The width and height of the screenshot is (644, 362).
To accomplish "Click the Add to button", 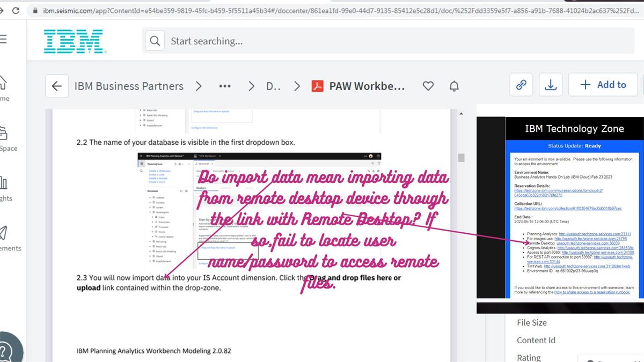I will [603, 84].
